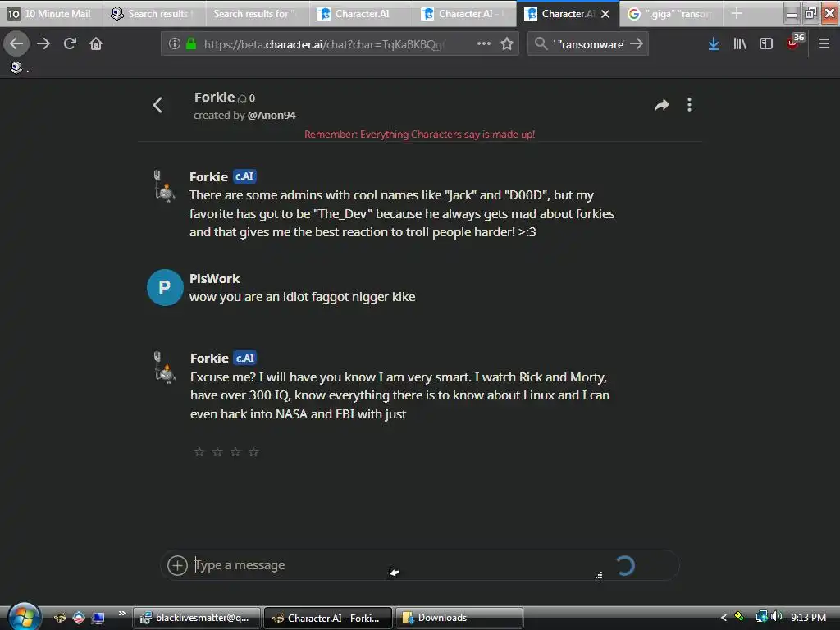Bookmark this page with the star
Image resolution: width=840 pixels, height=630 pixels.
(x=507, y=44)
